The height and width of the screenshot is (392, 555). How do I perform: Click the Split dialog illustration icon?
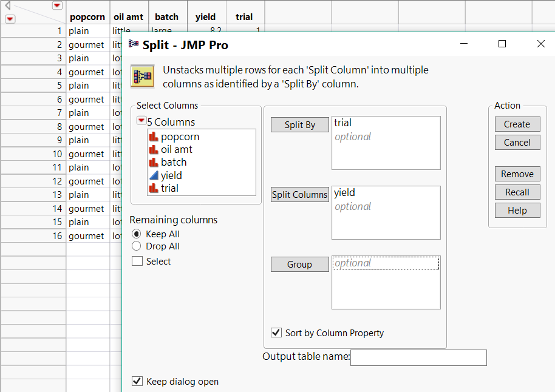point(142,76)
